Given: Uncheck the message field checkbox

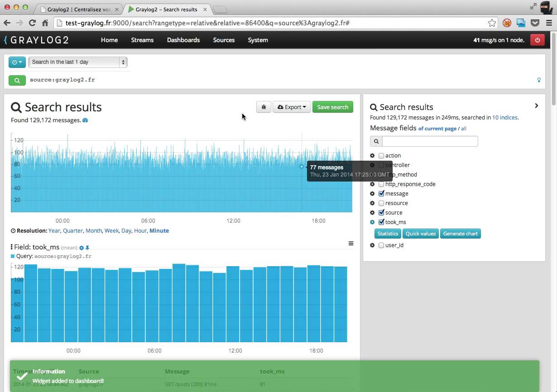Looking at the screenshot, I should click(x=381, y=194).
